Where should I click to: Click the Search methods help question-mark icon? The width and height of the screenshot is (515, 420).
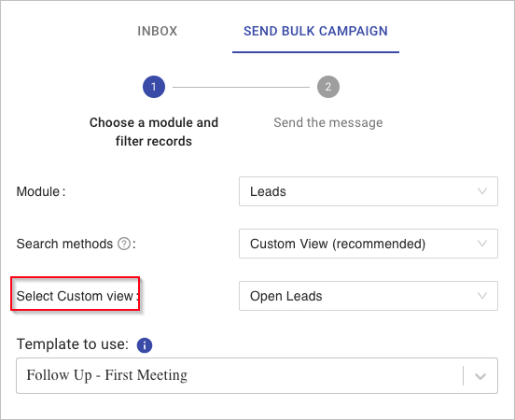pos(124,244)
